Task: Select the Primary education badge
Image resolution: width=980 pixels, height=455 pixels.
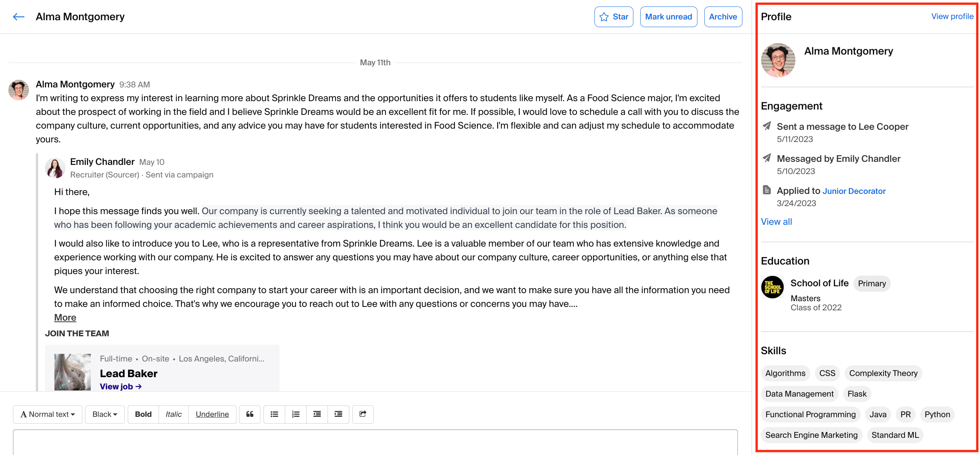Action: pyautogui.click(x=872, y=284)
